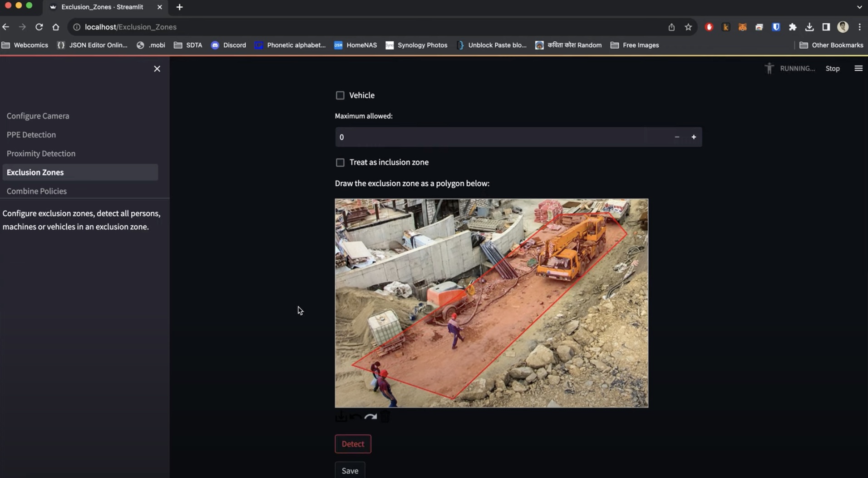Reload the localhost page

coord(39,27)
